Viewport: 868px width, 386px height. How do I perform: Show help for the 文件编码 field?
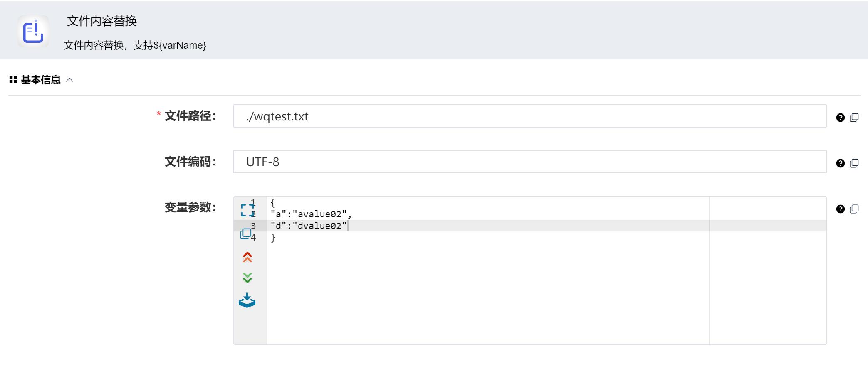pos(840,163)
